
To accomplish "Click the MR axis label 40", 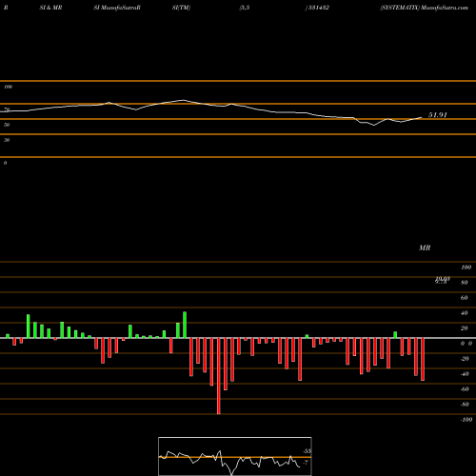I will (465, 313).
